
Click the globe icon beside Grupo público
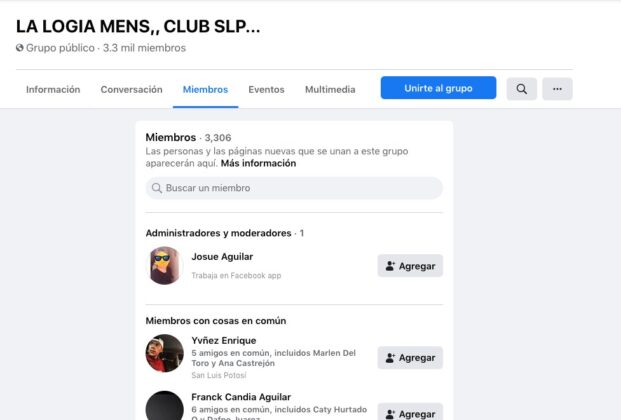(x=20, y=48)
